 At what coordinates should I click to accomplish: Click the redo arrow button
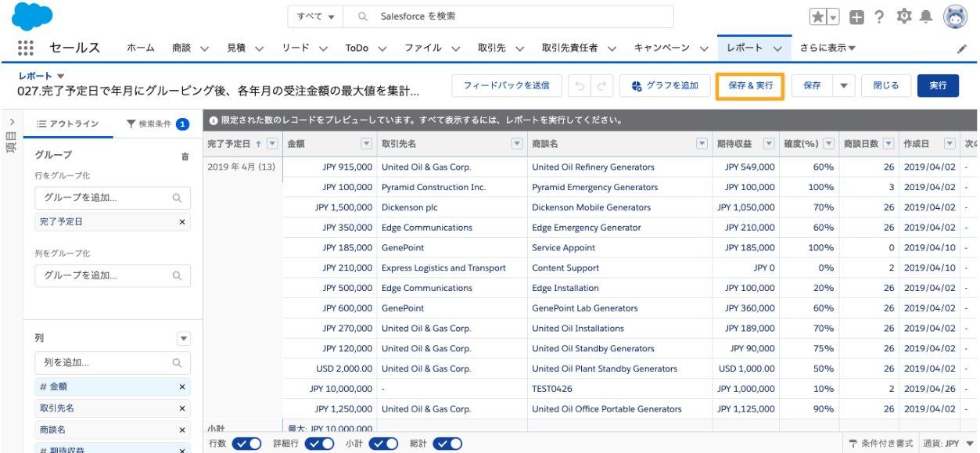[x=601, y=86]
